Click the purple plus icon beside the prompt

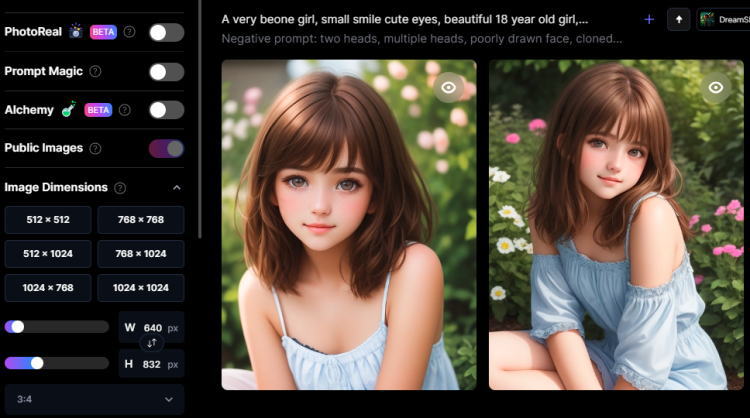pyautogui.click(x=649, y=20)
